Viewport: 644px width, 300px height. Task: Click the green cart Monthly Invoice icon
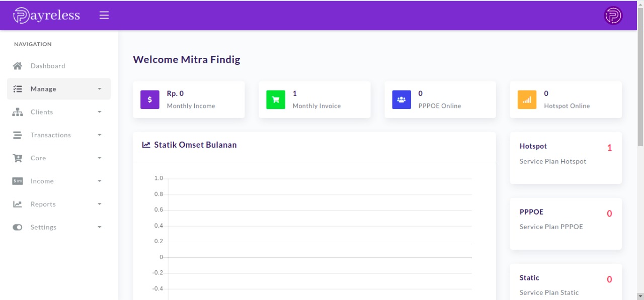coord(276,99)
